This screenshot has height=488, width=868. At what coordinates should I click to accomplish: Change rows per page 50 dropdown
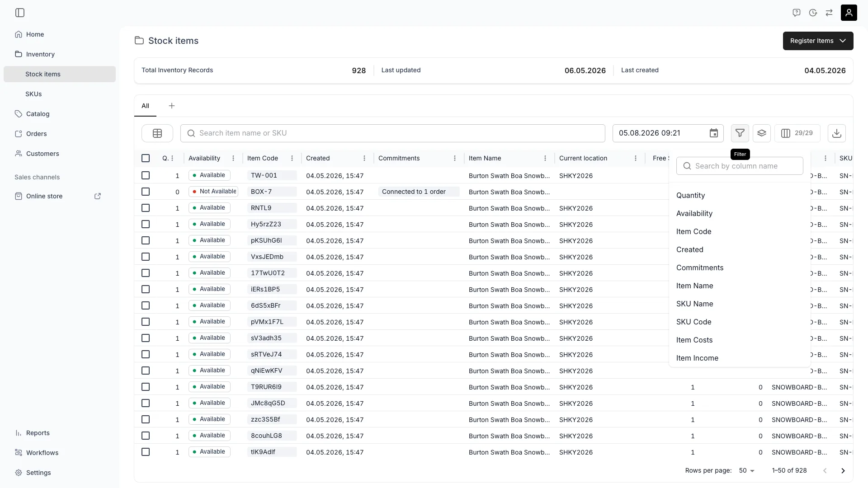tap(746, 471)
